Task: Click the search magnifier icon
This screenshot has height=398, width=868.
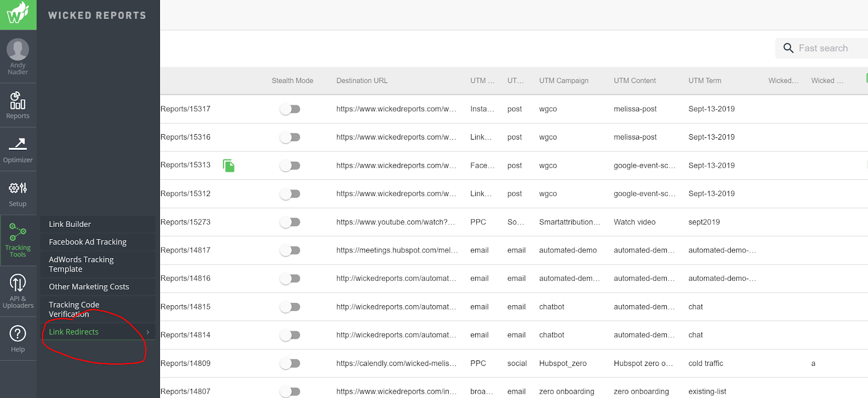Action: [788, 48]
